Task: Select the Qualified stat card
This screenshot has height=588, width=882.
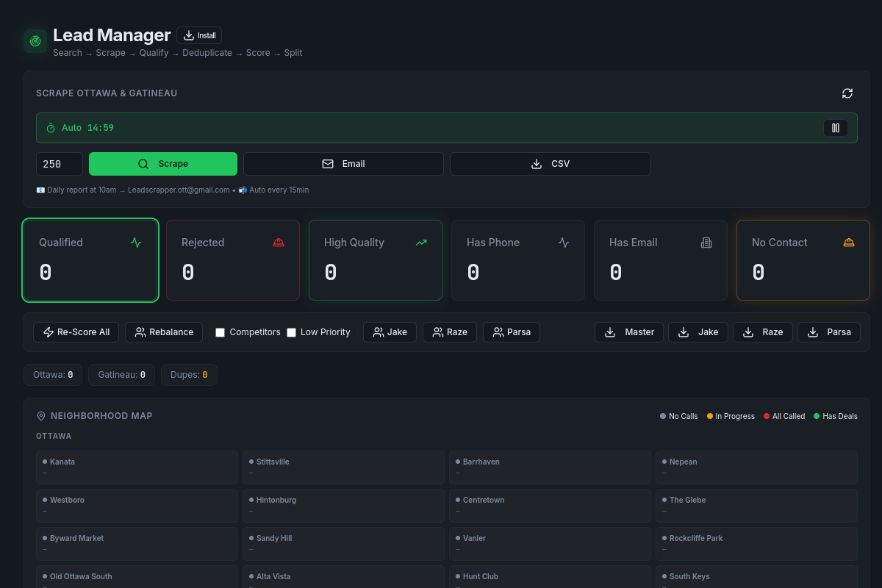Action: [x=90, y=260]
